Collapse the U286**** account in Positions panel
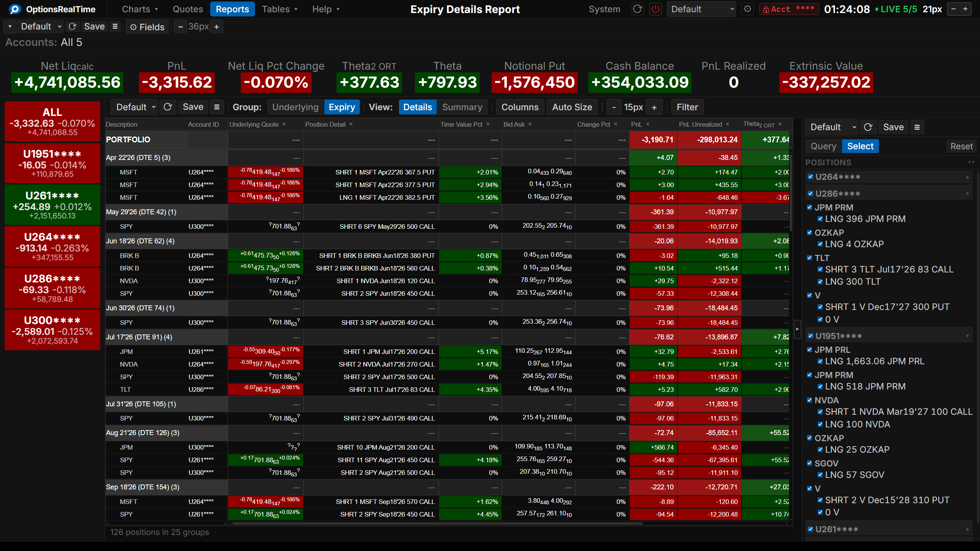The height and width of the screenshot is (551, 980). 967,194
